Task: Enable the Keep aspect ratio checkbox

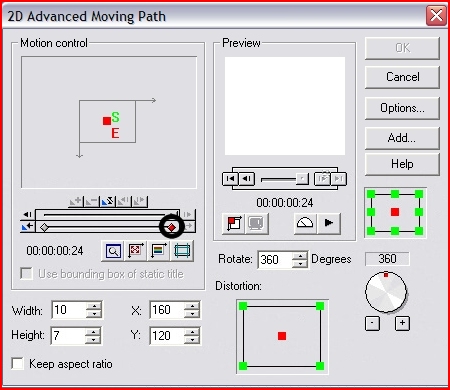Action: click(17, 364)
